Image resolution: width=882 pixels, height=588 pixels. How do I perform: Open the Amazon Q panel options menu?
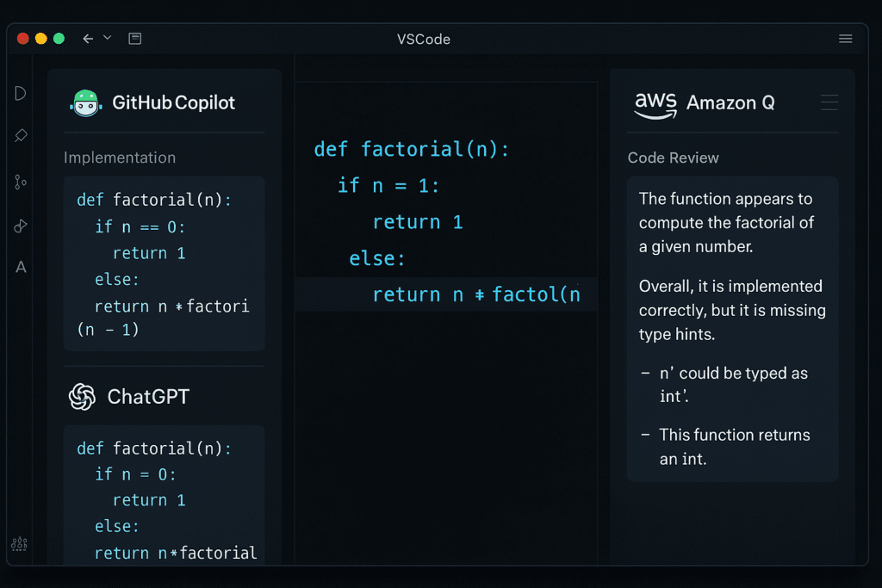[x=829, y=103]
